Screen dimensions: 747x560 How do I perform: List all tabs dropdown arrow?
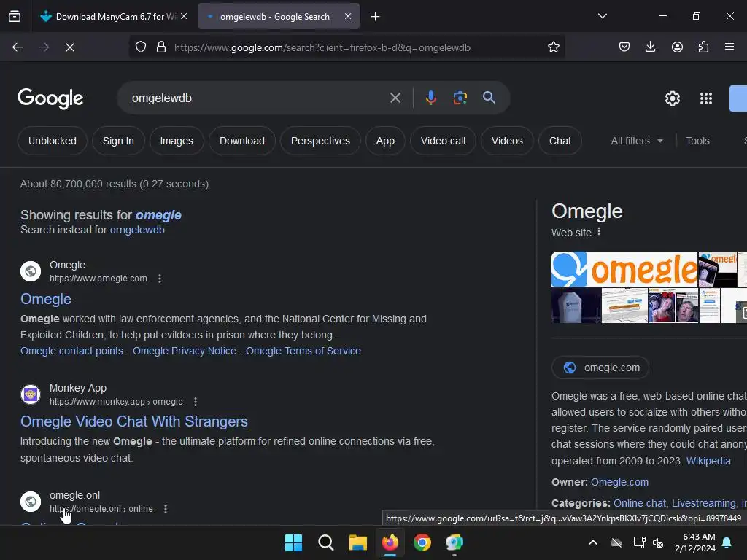(602, 16)
